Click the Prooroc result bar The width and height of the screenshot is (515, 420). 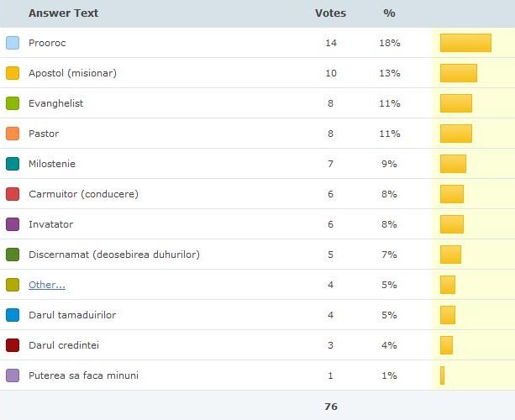pyautogui.click(x=465, y=43)
